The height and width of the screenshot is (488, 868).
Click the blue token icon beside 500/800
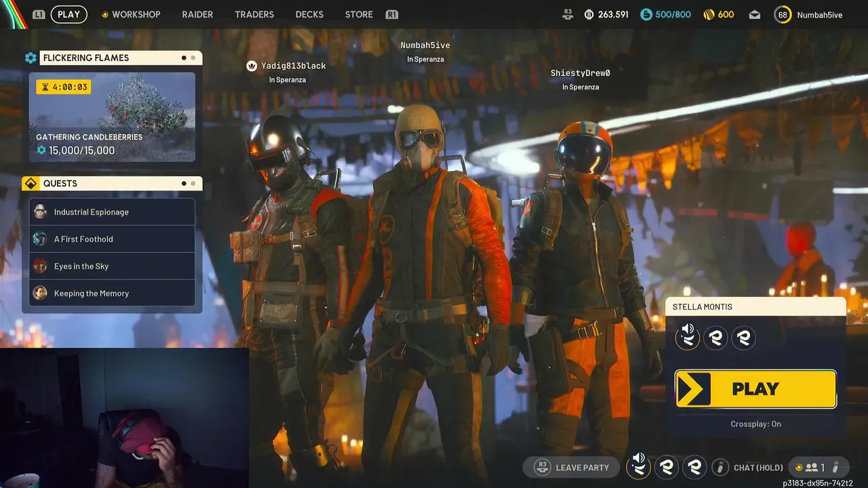click(x=646, y=14)
